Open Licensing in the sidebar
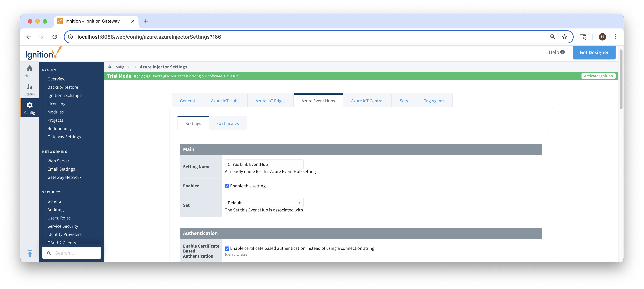Screen dimensions: 644x289 pos(56,104)
